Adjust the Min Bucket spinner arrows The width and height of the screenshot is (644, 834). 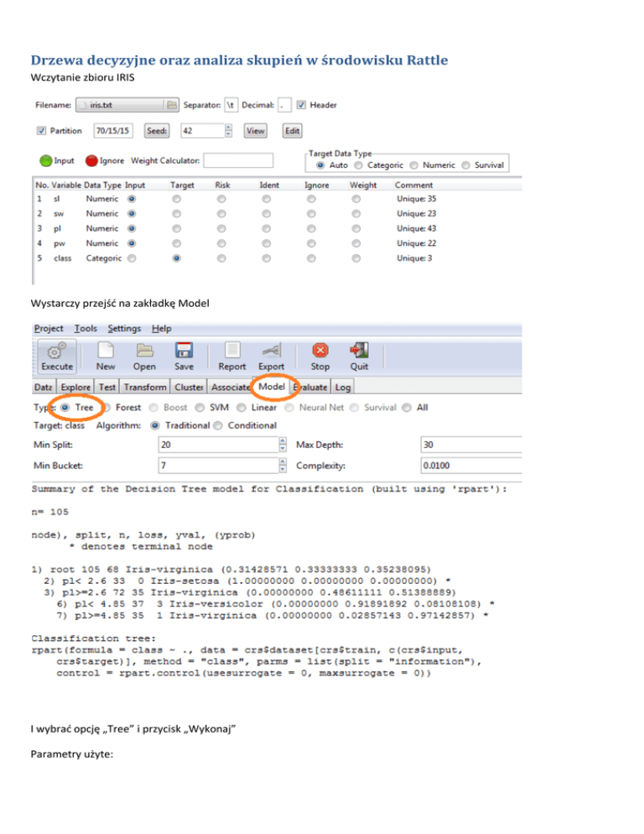282,464
